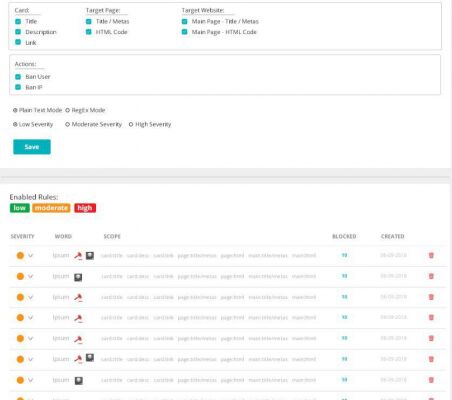Image resolution: width=452 pixels, height=400 pixels.
Task: Click the gavel icon in the fifth rule row
Action: coord(78,339)
